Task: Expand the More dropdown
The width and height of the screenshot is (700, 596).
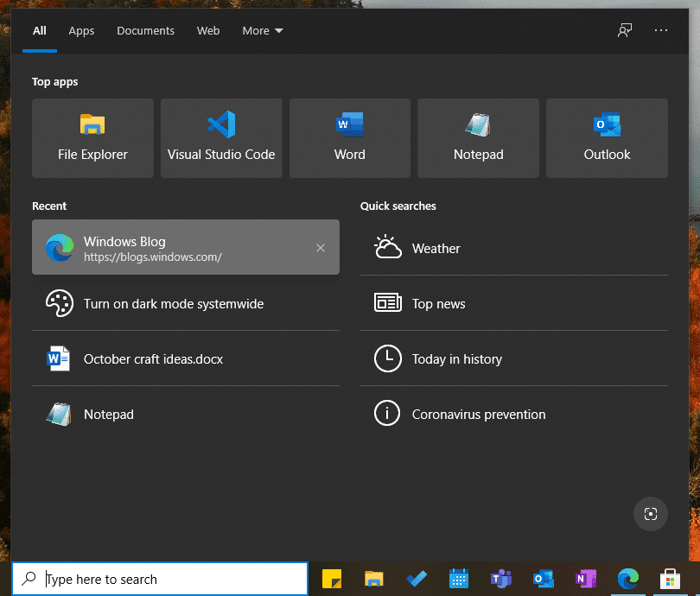Action: (262, 30)
